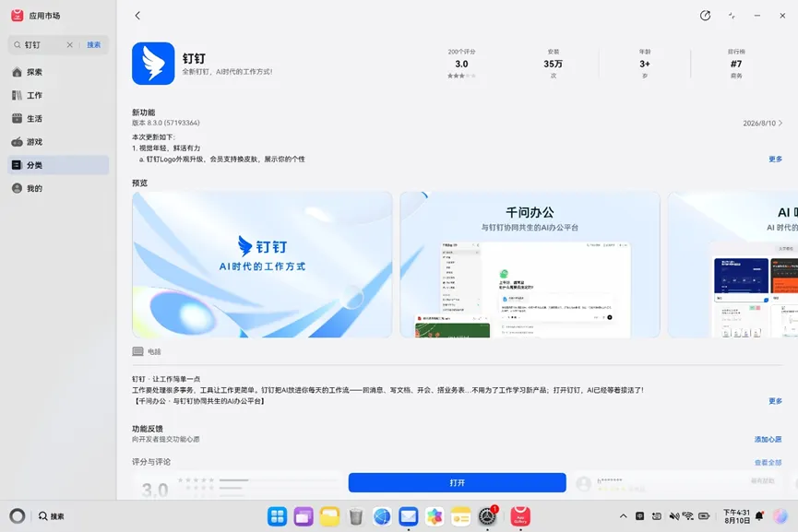798x532 pixels.
Task: Open the purple multi-window dock icon
Action: click(304, 516)
